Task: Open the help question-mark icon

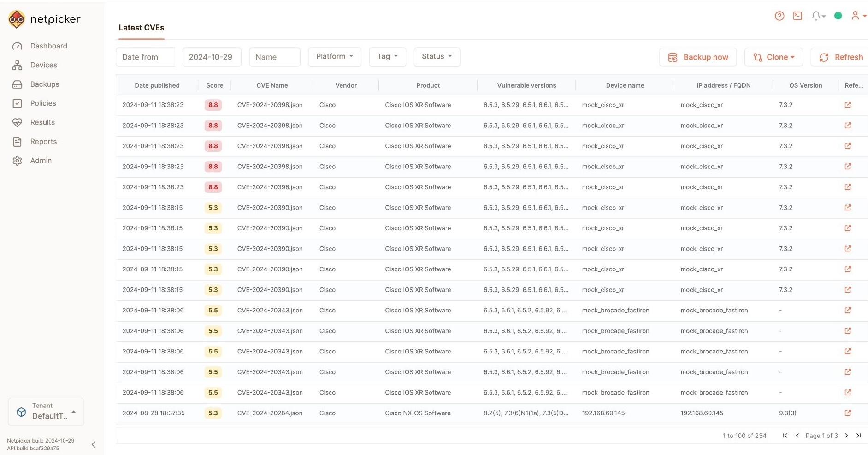Action: tap(779, 16)
